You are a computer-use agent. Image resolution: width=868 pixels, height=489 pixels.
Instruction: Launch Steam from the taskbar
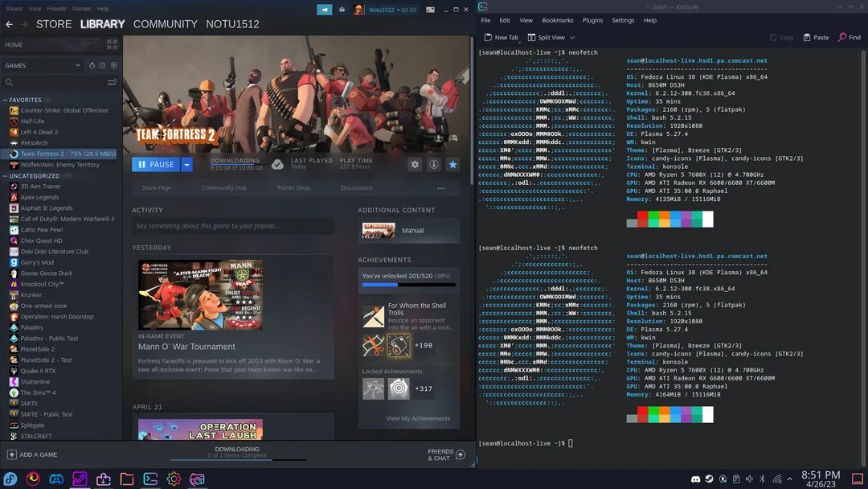click(x=78, y=479)
